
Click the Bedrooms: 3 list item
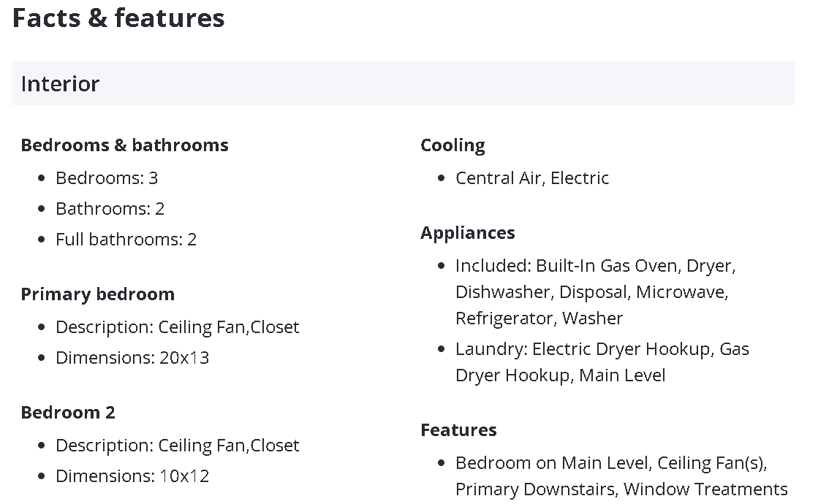(x=107, y=177)
